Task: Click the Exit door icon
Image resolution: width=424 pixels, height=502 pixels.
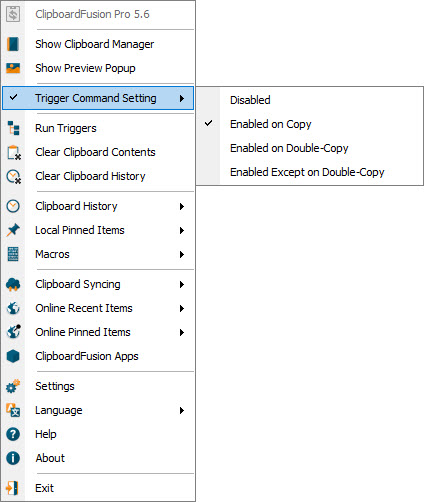Action: click(12, 488)
